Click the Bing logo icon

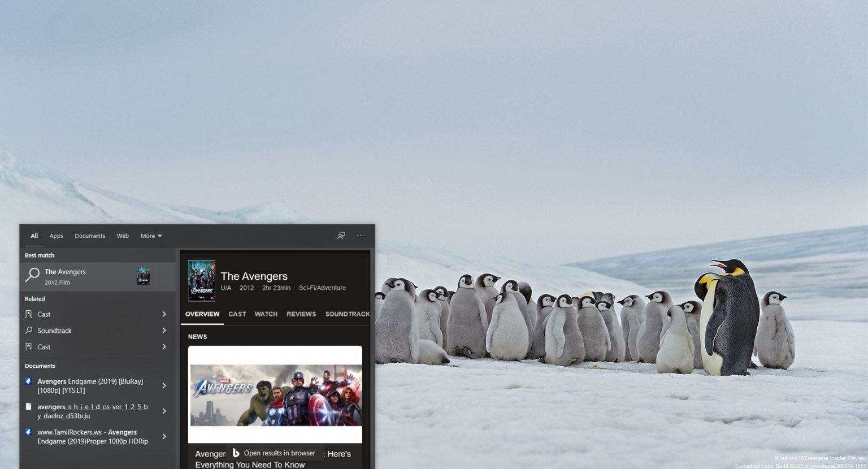click(236, 453)
